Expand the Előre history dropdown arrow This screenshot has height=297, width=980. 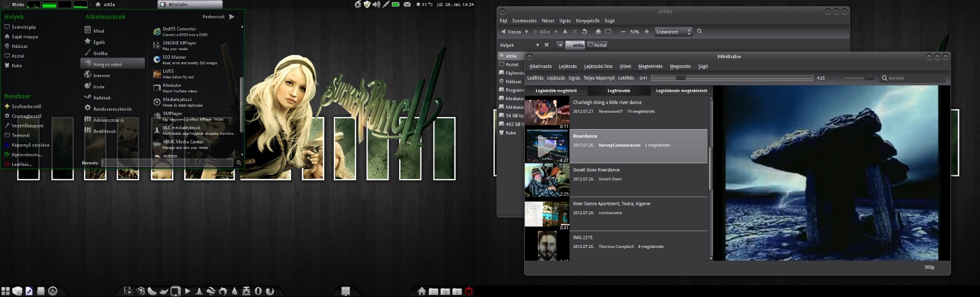pyautogui.click(x=556, y=32)
